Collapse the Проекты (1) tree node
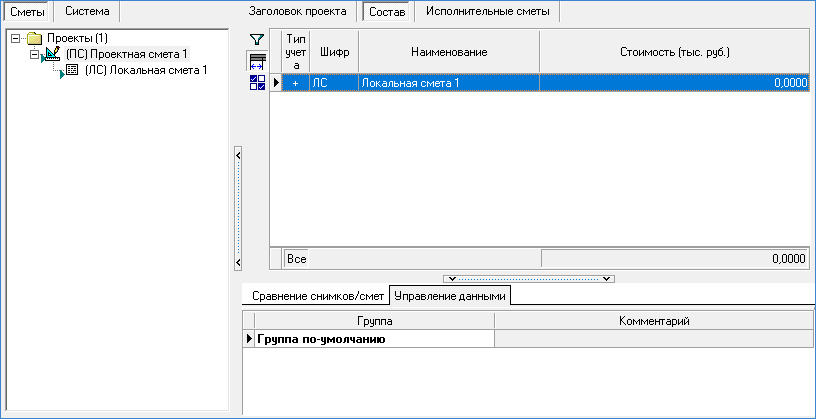 [x=15, y=38]
